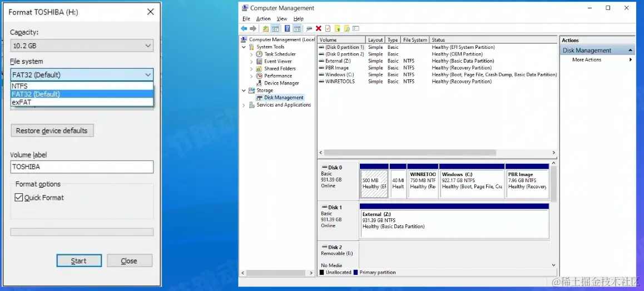The height and width of the screenshot is (291, 644).
Task: Click the Start button in Format dialog
Action: 79,260
